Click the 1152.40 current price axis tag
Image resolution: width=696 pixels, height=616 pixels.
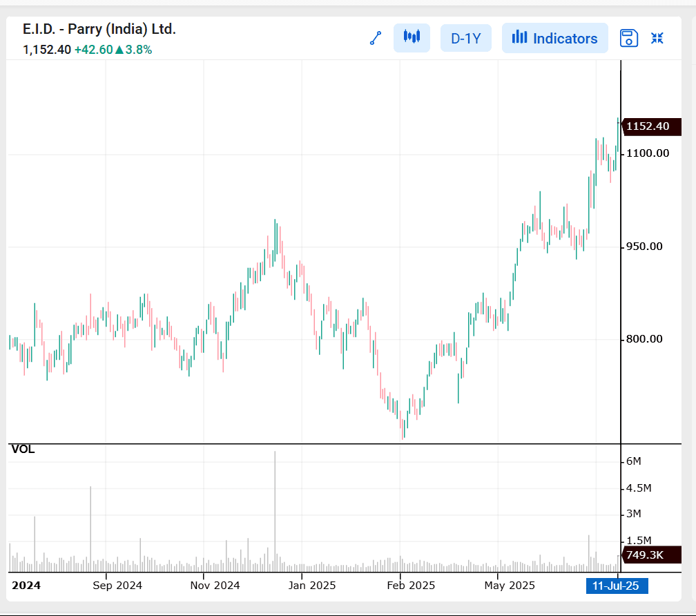(651, 126)
